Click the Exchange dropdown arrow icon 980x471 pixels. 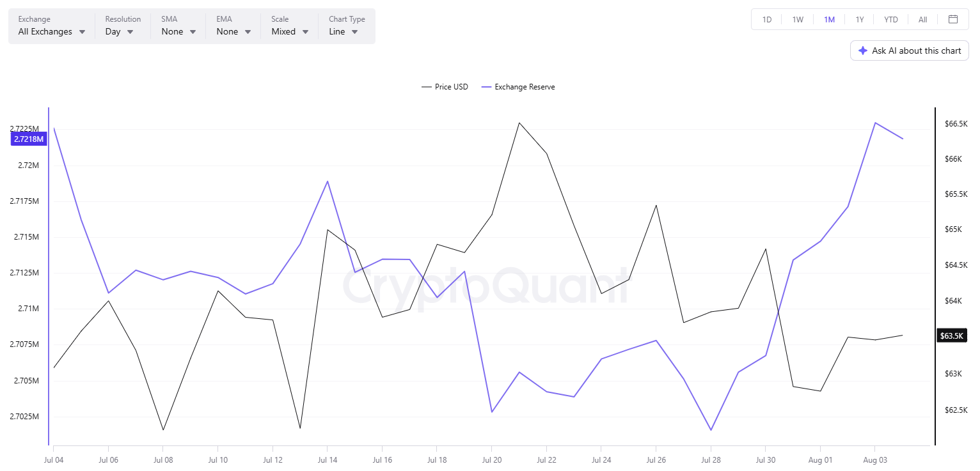[82, 32]
